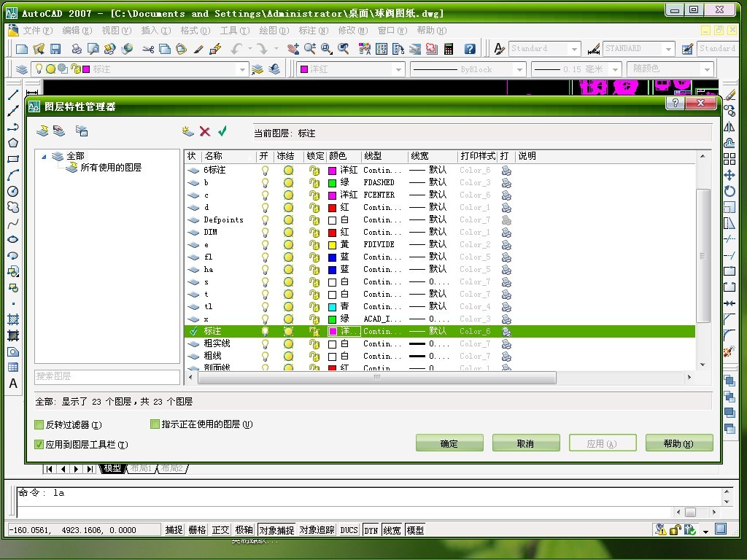Toggle 对象捕捉 in status bar
747x560 pixels.
click(276, 530)
